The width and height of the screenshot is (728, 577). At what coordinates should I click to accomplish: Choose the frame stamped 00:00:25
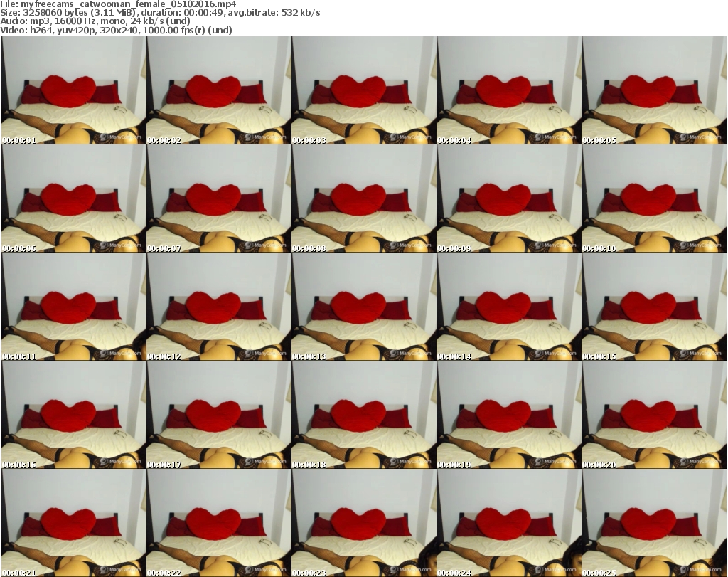click(654, 523)
